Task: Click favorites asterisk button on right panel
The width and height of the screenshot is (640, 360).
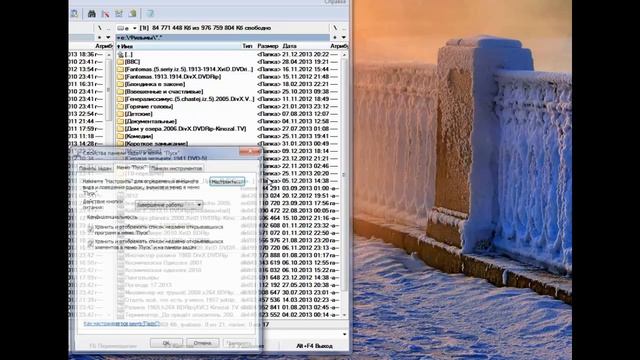Action: [x=335, y=37]
